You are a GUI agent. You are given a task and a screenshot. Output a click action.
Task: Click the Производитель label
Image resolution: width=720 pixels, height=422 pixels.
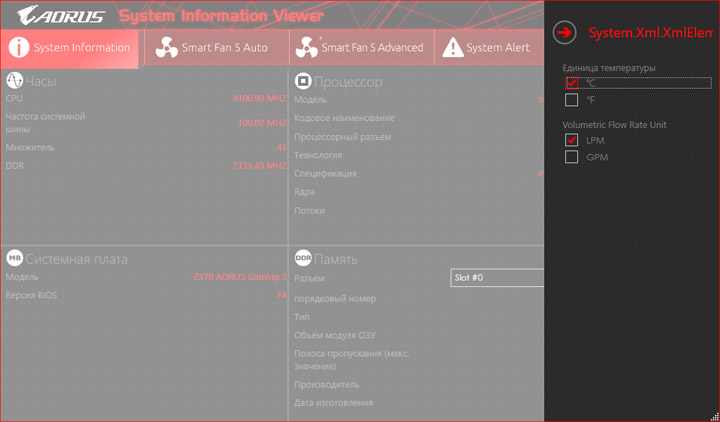tap(326, 385)
